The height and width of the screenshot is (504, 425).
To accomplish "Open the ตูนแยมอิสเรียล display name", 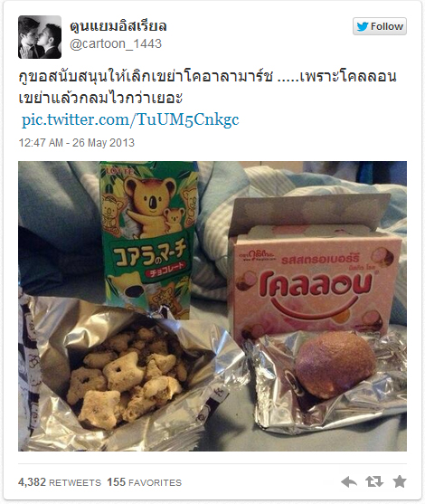I will pyautogui.click(x=118, y=26).
